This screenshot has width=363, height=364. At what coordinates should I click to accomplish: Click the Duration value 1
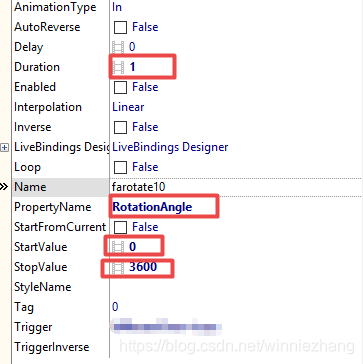tap(132, 67)
